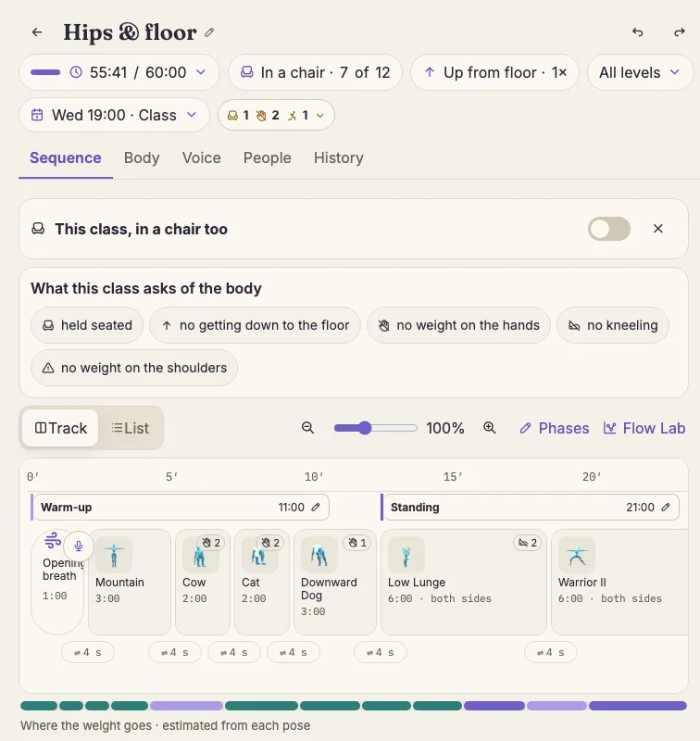
Task: Dismiss the 'in a chair too' card
Action: click(658, 229)
